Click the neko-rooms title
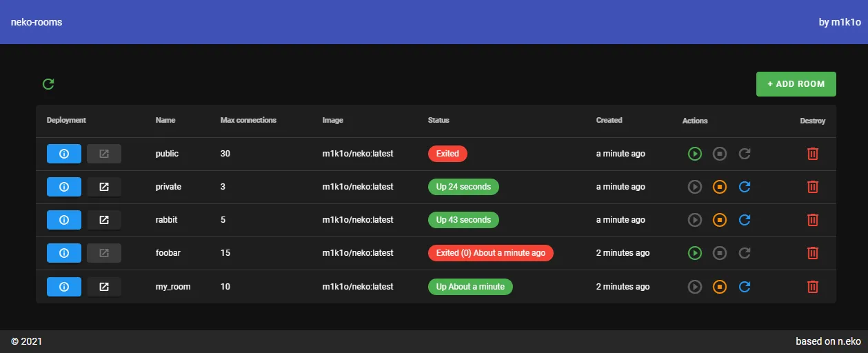This screenshot has width=868, height=353. [37, 22]
